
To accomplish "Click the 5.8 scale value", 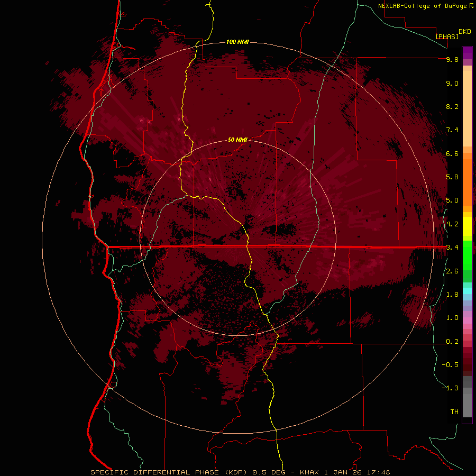I will [452, 177].
